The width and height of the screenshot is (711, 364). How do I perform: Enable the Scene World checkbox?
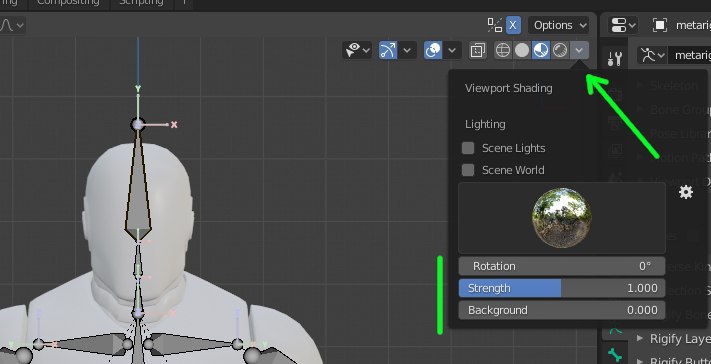(468, 170)
